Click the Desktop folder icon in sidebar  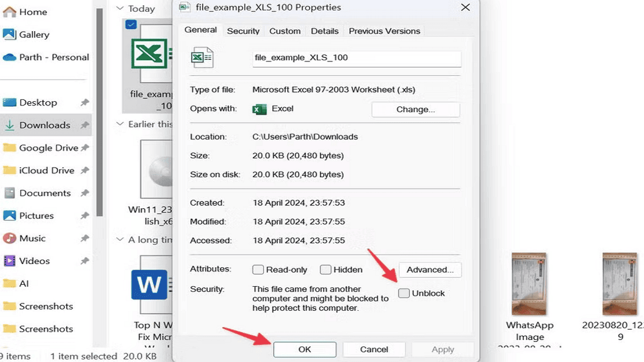pyautogui.click(x=9, y=102)
